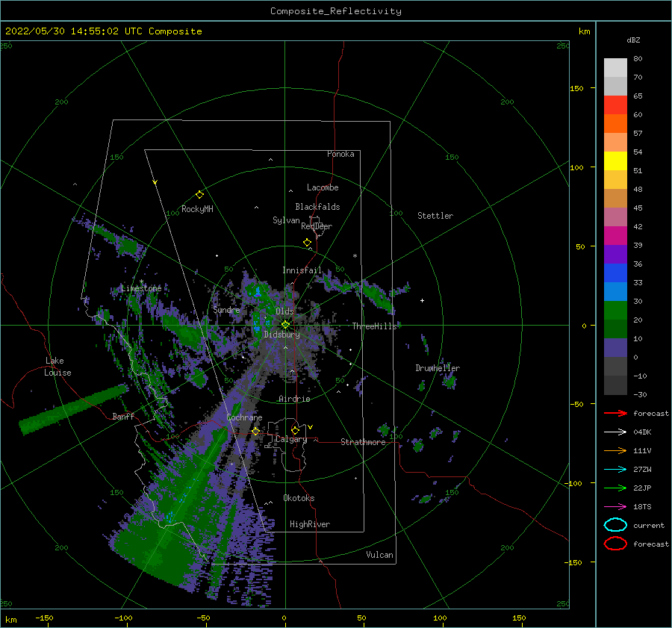Click the Vulcan town label
Screen dimensions: 672x628
click(x=380, y=555)
